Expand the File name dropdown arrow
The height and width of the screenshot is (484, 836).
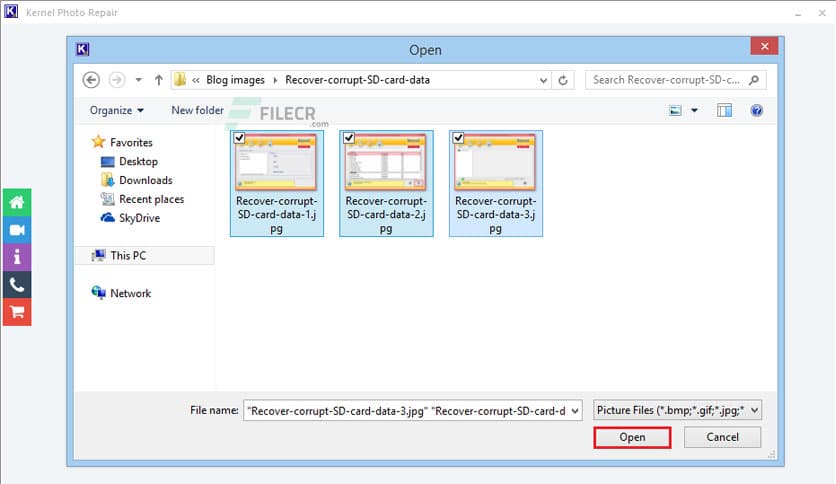(575, 411)
